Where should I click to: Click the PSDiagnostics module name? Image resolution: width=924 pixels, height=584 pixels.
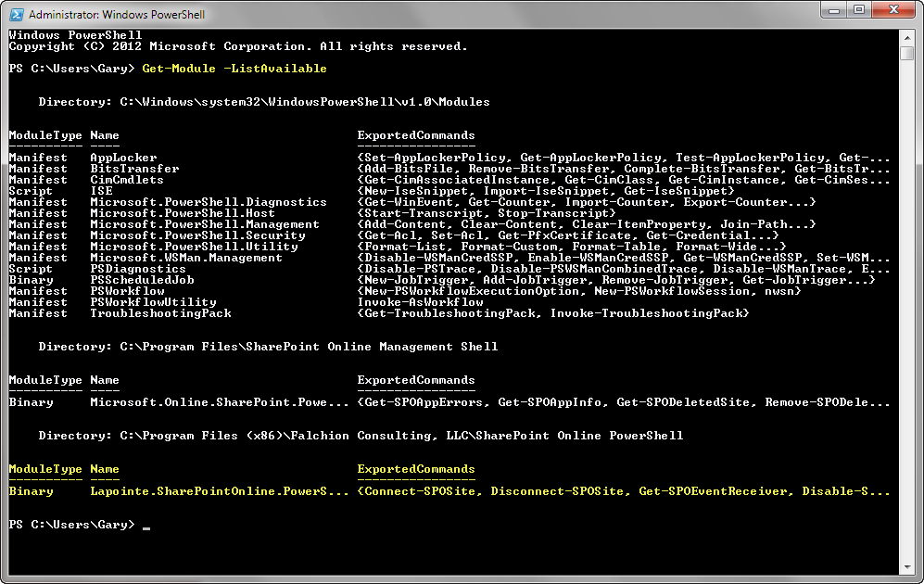(138, 269)
